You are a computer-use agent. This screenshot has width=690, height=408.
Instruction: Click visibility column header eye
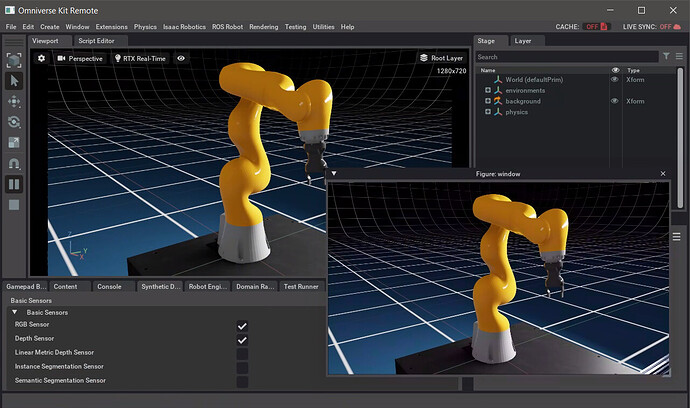click(615, 70)
